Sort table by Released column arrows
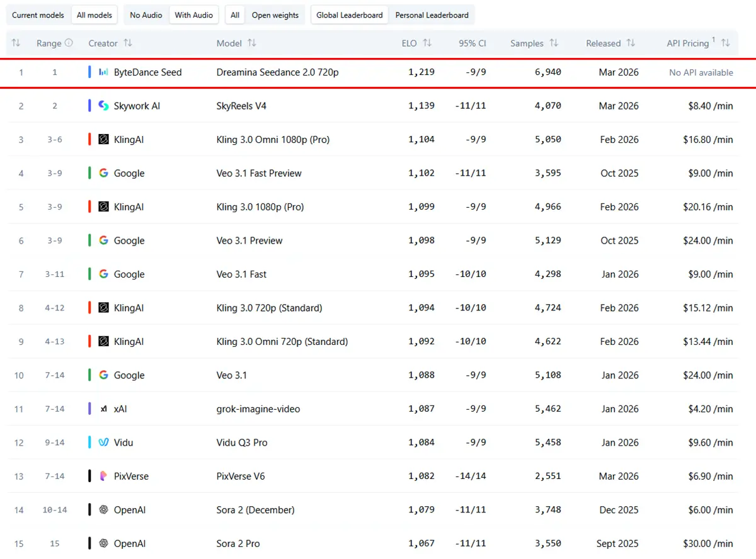This screenshot has width=756, height=559. [x=631, y=43]
